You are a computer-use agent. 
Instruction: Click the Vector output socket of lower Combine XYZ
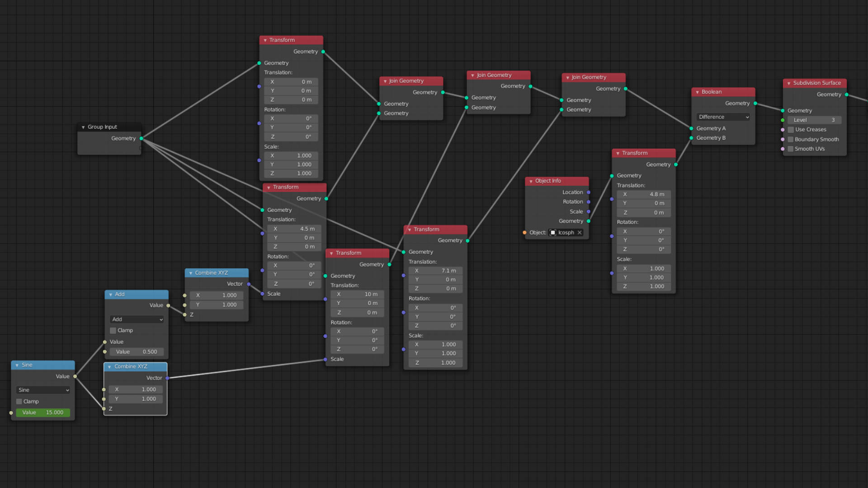pos(167,378)
